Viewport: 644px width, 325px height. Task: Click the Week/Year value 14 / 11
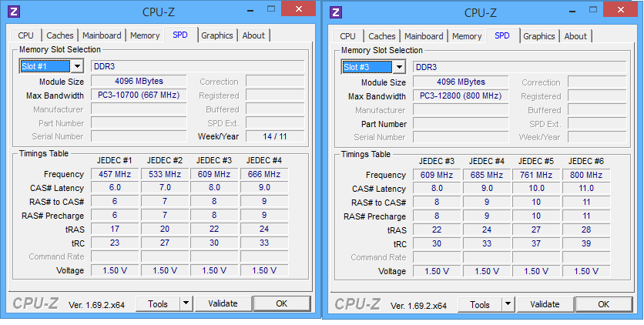point(275,136)
